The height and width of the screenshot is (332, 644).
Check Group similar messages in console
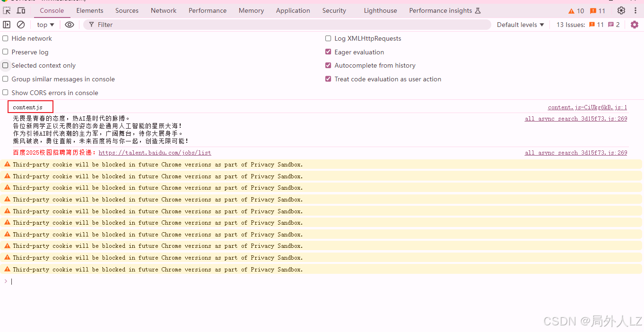(5, 79)
